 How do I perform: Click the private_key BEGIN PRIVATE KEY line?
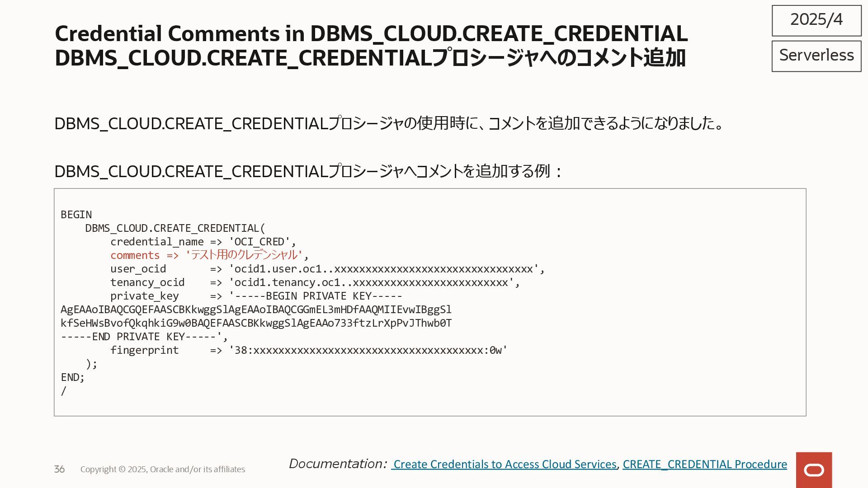pos(256,296)
